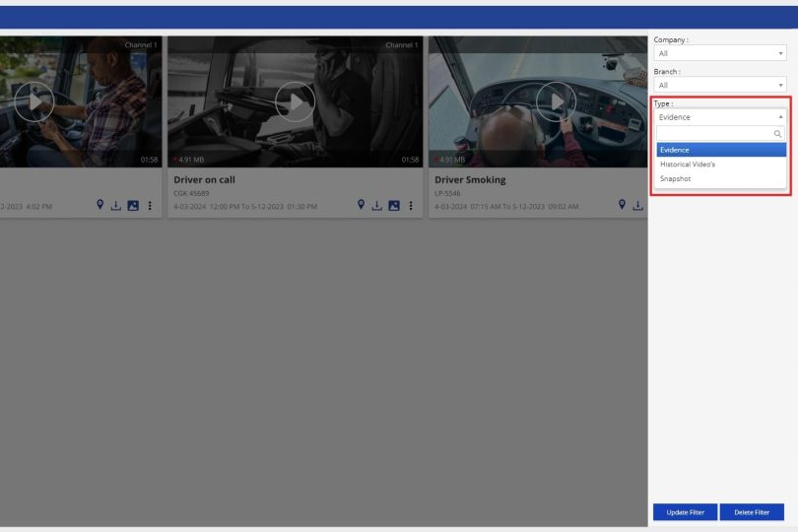
Task: Open snapshot image icon on leftmost card
Action: [x=133, y=205]
